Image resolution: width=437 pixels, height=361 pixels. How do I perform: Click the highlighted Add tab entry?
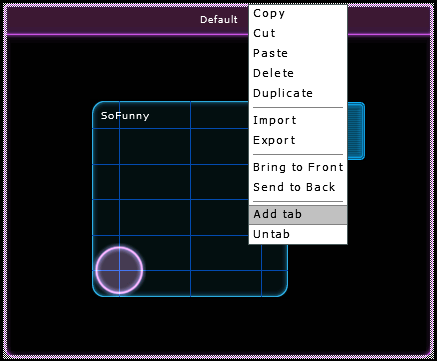[x=298, y=214]
